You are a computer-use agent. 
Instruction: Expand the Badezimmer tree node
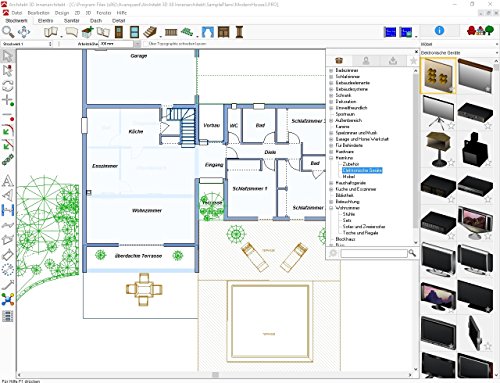click(x=331, y=70)
